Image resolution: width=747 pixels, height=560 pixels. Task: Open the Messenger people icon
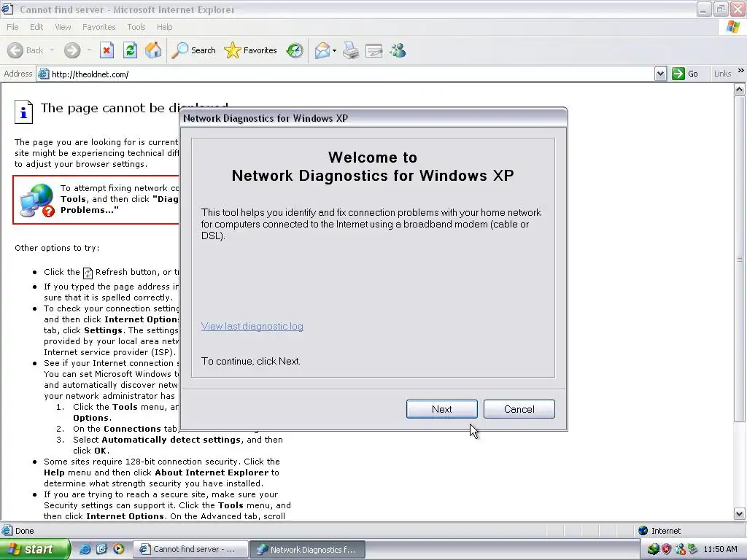398,50
